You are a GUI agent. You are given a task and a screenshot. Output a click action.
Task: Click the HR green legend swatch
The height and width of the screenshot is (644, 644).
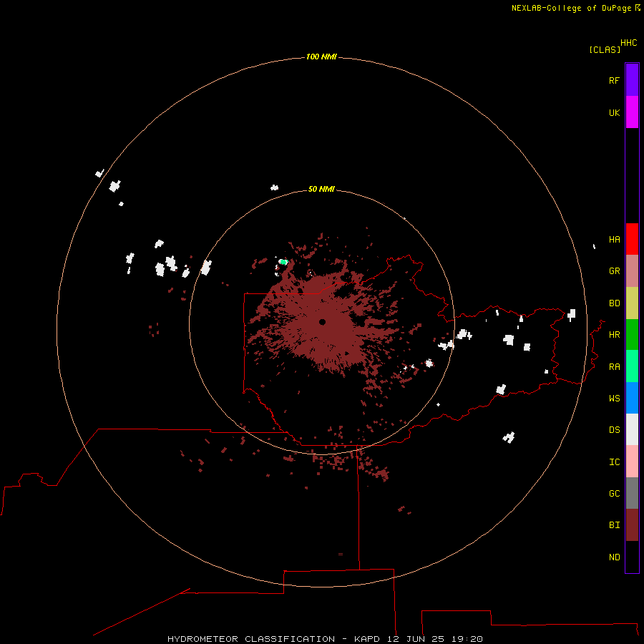(632, 335)
